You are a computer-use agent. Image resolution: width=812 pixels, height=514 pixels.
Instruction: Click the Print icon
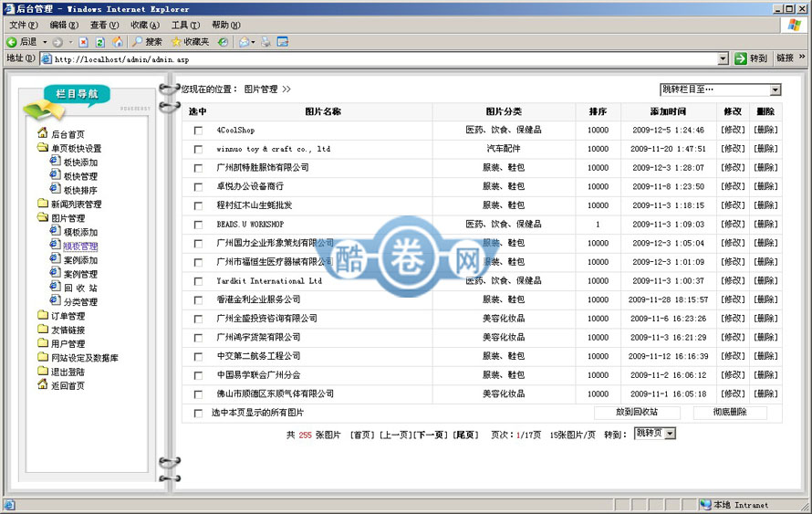pyautogui.click(x=265, y=42)
